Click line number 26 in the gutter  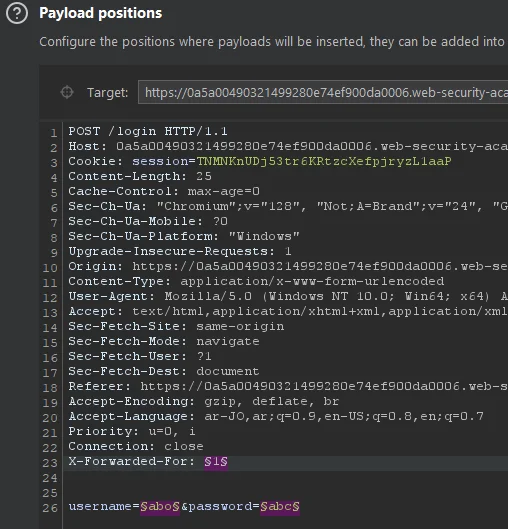pos(50,508)
